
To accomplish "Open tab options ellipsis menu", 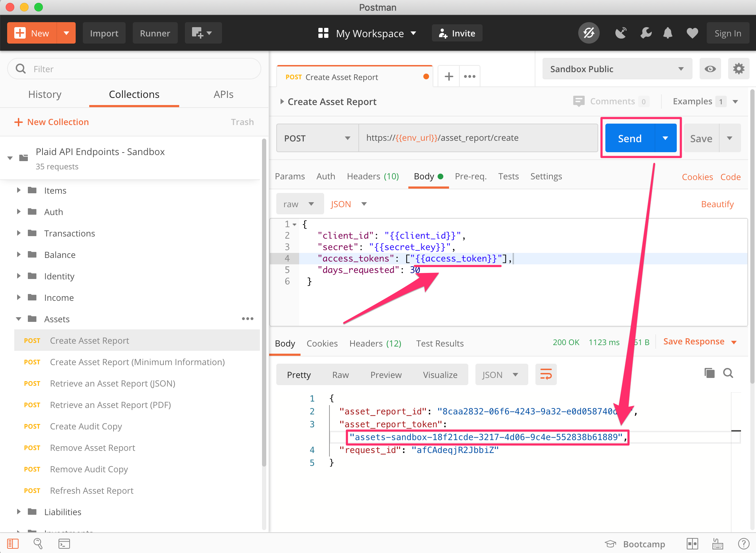I will click(x=469, y=76).
